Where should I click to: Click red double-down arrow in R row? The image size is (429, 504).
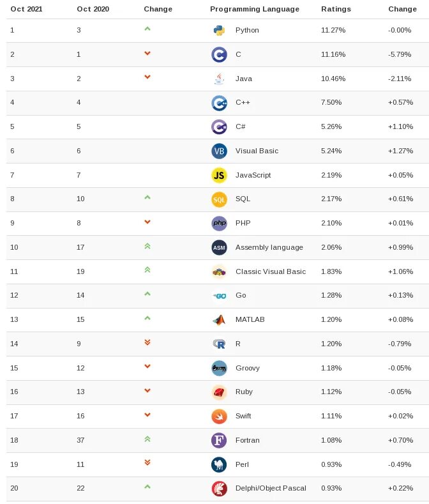click(147, 342)
